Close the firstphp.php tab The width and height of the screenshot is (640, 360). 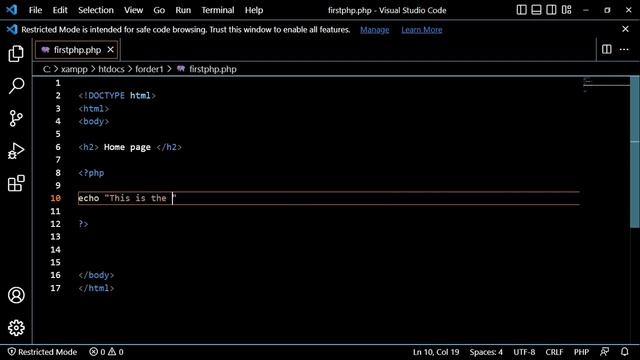click(110, 49)
